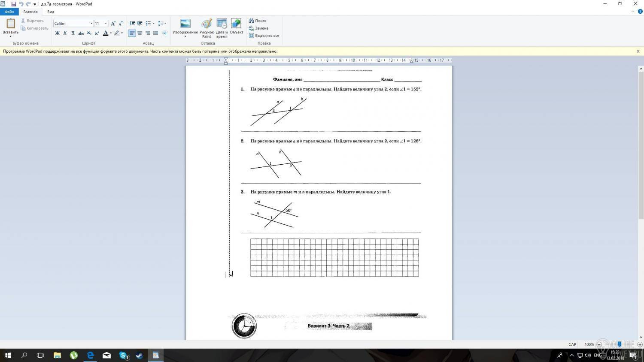Screen dimensions: 644x362
Task: Apply subscript formatting
Action: [x=89, y=33]
